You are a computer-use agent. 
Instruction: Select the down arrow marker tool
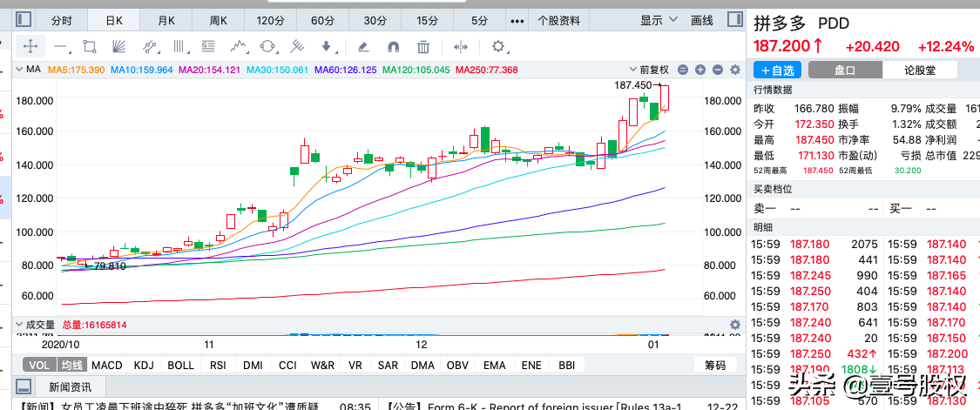tap(327, 46)
